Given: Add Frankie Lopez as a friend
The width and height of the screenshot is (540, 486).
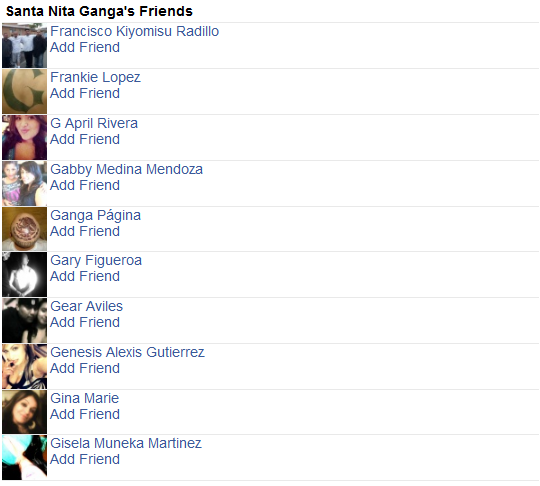Looking at the screenshot, I should pos(85,93).
